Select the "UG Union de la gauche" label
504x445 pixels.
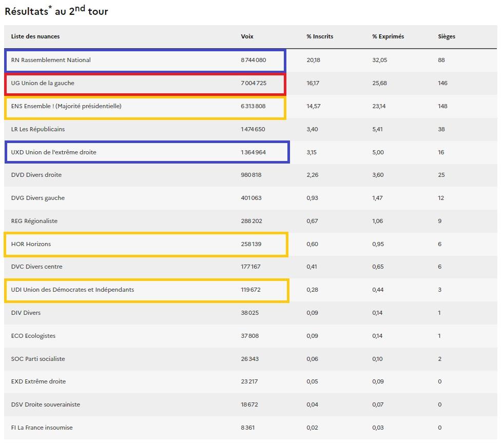pos(43,83)
